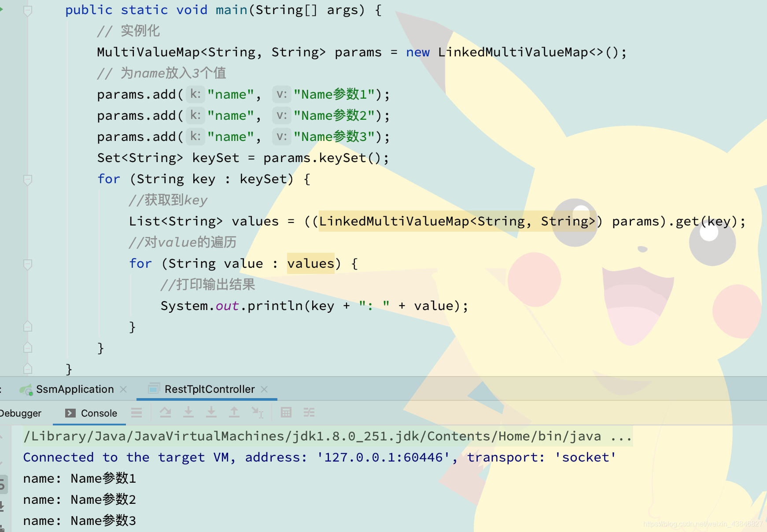The width and height of the screenshot is (767, 532).
Task: Click the highlighted 'values' variable in for loop
Action: (310, 263)
